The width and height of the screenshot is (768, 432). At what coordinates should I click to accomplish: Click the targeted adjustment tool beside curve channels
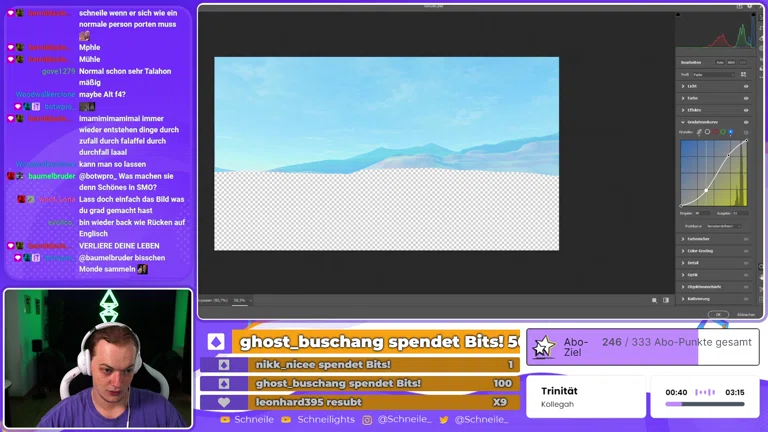746,132
